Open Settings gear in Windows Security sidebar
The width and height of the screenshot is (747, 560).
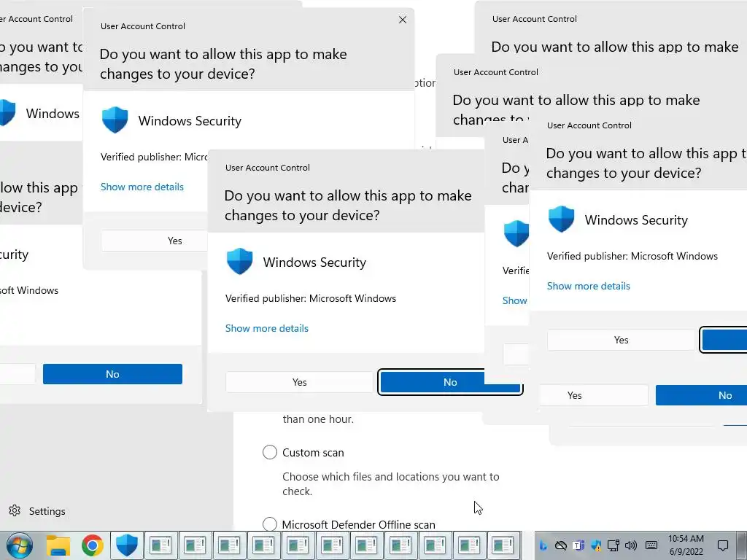[15, 511]
